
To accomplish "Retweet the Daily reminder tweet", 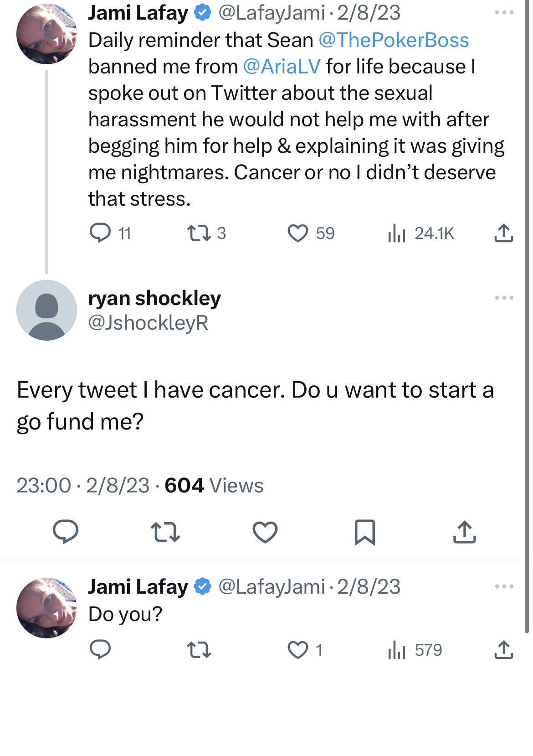I will tap(199, 233).
